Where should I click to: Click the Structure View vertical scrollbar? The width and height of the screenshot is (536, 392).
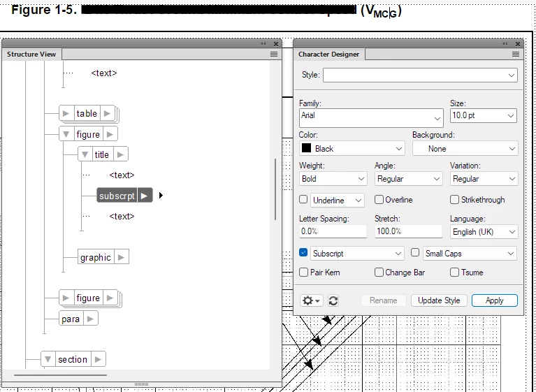275,189
